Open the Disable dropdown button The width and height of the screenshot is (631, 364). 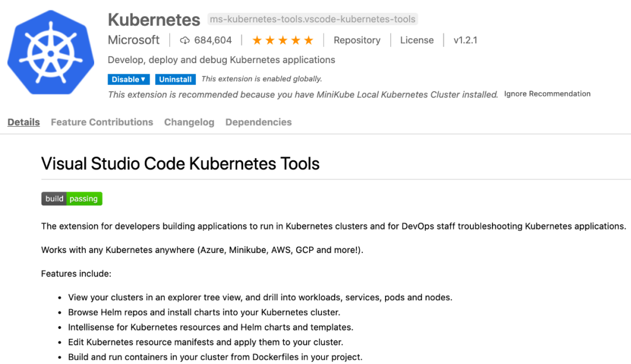(129, 79)
